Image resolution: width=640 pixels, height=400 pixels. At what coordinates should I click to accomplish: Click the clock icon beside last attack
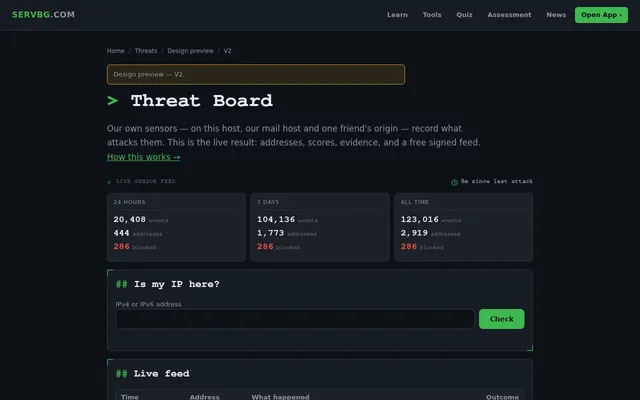point(454,182)
